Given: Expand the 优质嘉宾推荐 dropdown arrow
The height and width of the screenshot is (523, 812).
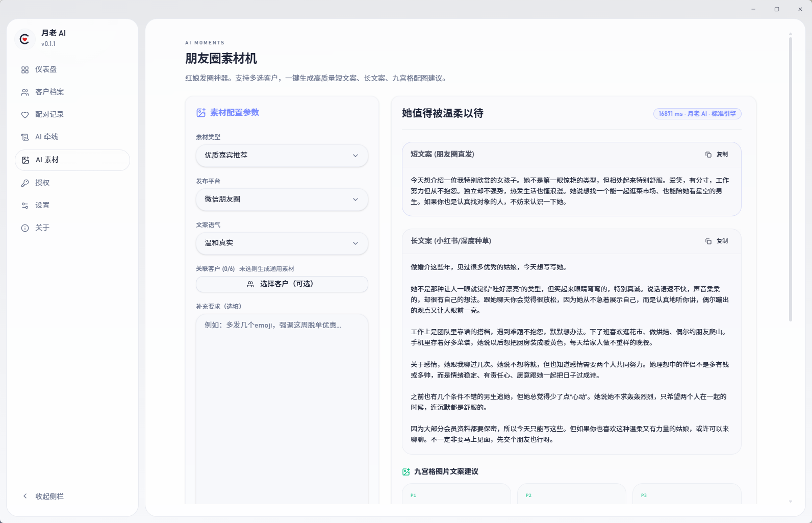Looking at the screenshot, I should click(356, 156).
